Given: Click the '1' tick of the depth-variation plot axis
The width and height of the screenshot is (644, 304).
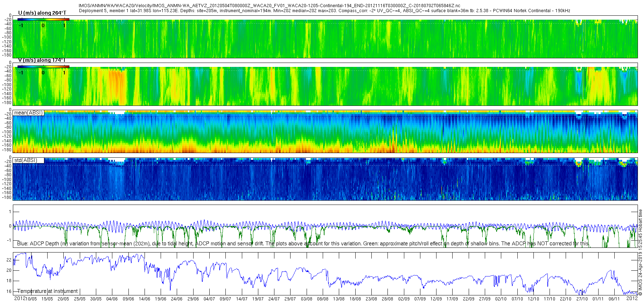Looking at the screenshot, I should 10,212.
